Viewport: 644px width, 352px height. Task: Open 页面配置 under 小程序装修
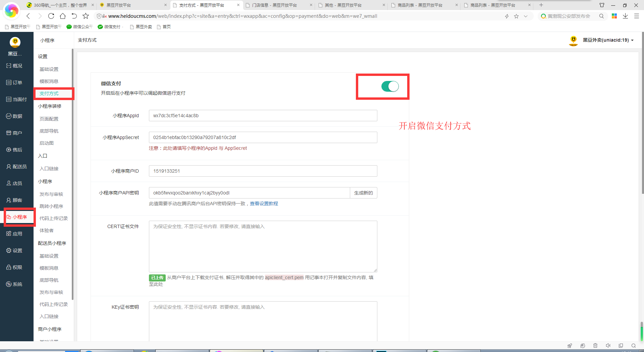(49, 119)
